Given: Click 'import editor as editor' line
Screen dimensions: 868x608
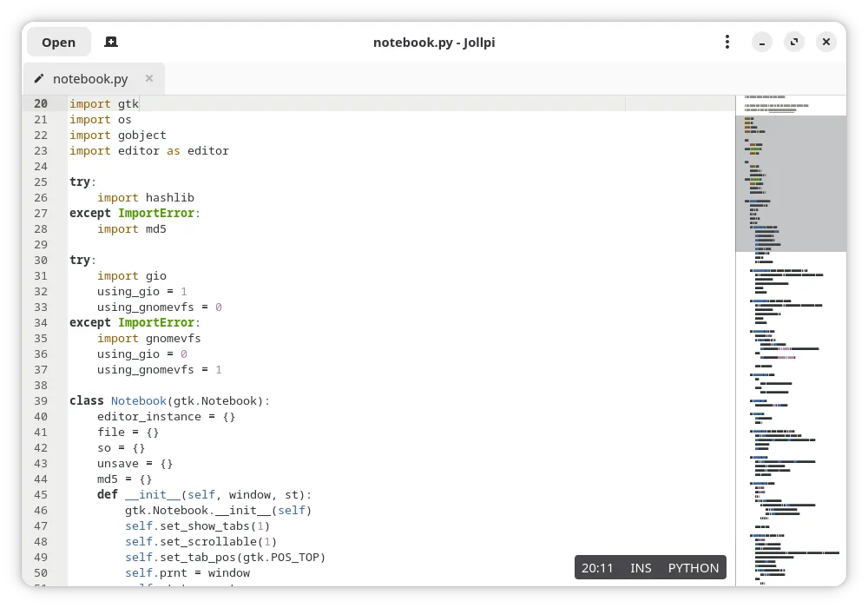Looking at the screenshot, I should coord(149,150).
